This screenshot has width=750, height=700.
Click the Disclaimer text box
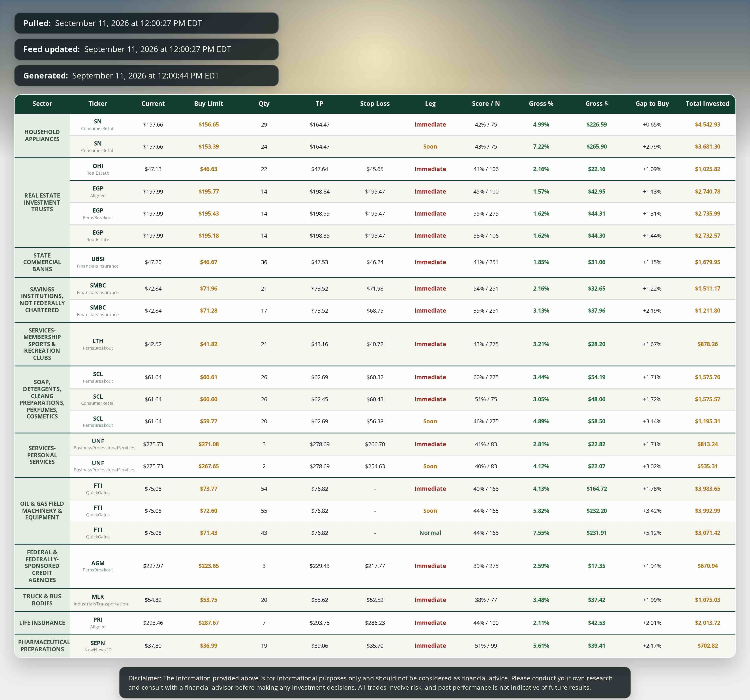tap(375, 683)
